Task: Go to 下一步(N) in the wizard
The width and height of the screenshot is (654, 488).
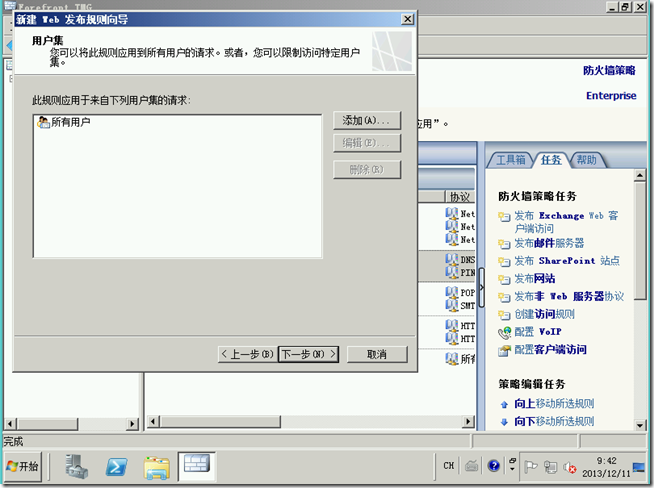Action: 308,354
